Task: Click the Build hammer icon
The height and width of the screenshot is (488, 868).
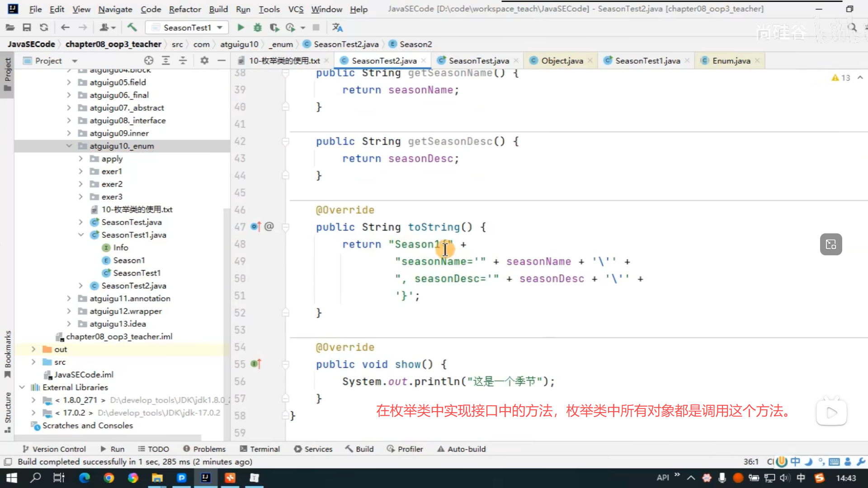Action: coord(132,28)
